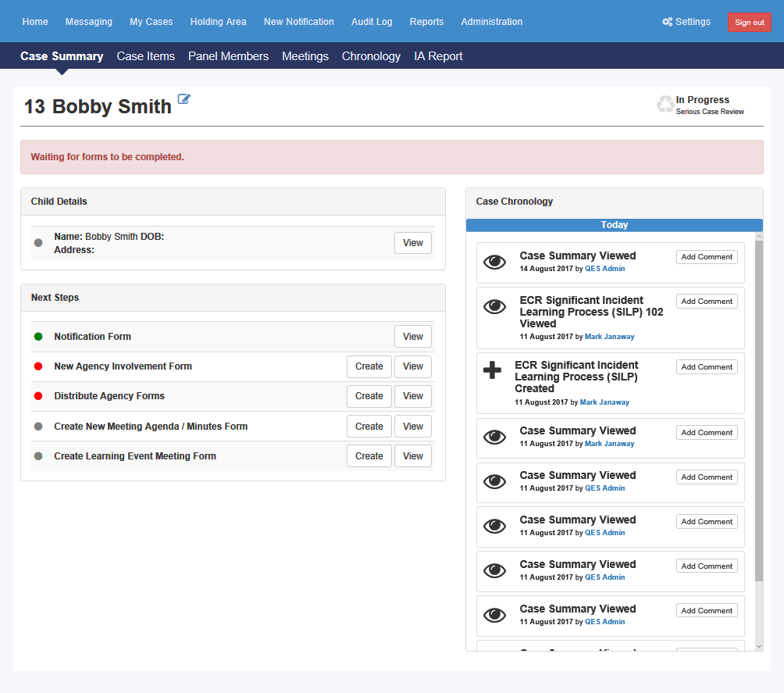Screen dimensions: 784x693
Task: Click the red dot for New Agency Involvement Form
Action: (x=38, y=366)
